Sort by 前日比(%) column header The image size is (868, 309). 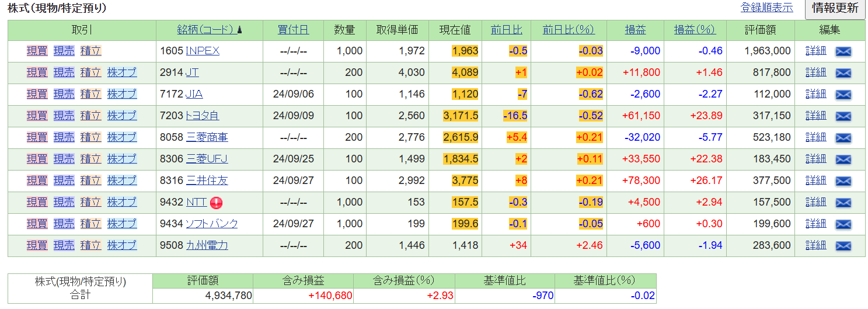coord(568,30)
